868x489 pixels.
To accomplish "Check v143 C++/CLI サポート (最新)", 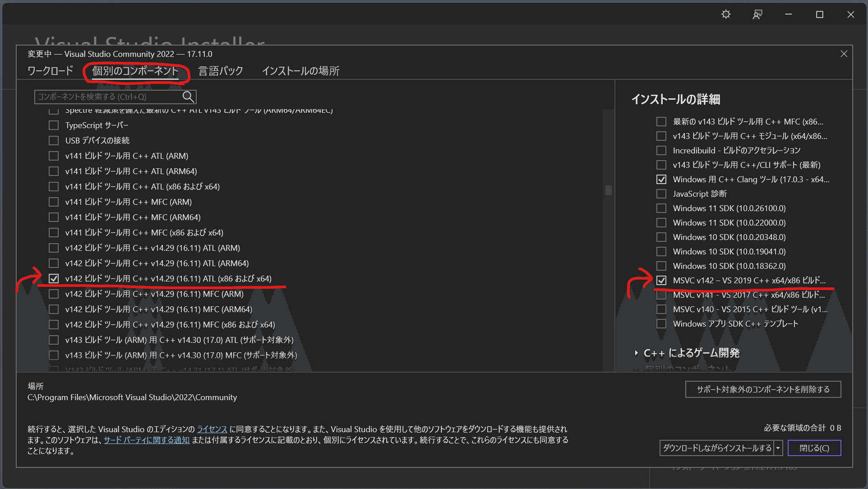I will [661, 165].
